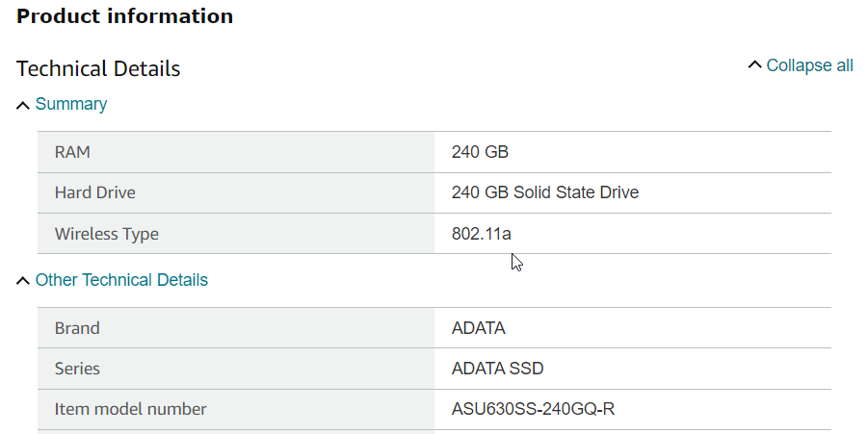868x434 pixels.
Task: Collapse the Other Technical Details section
Action: click(121, 280)
